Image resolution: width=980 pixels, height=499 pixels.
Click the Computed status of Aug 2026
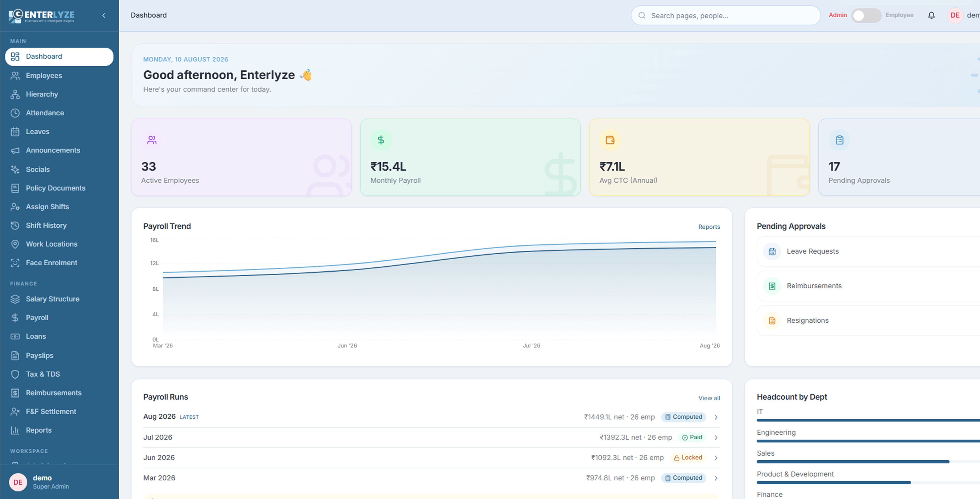pyautogui.click(x=683, y=417)
